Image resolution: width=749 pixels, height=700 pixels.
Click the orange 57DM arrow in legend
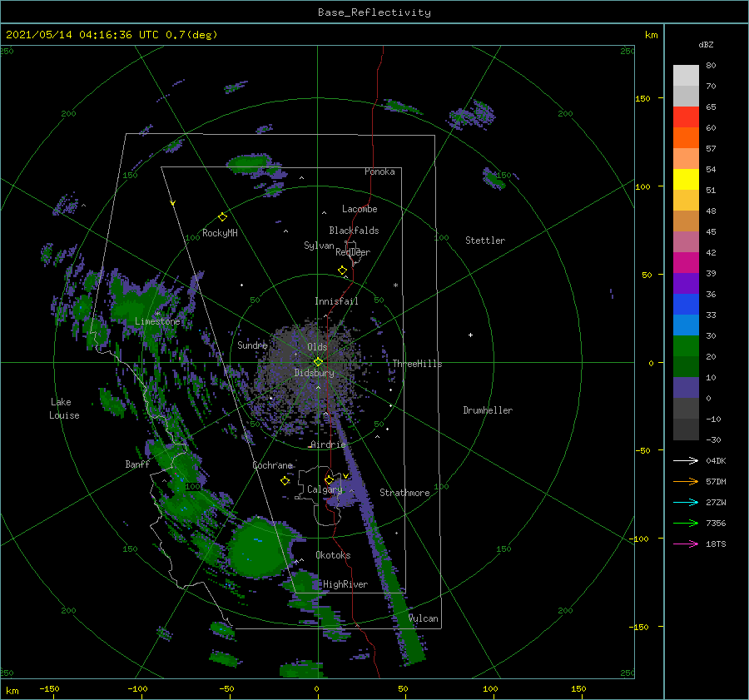point(686,482)
